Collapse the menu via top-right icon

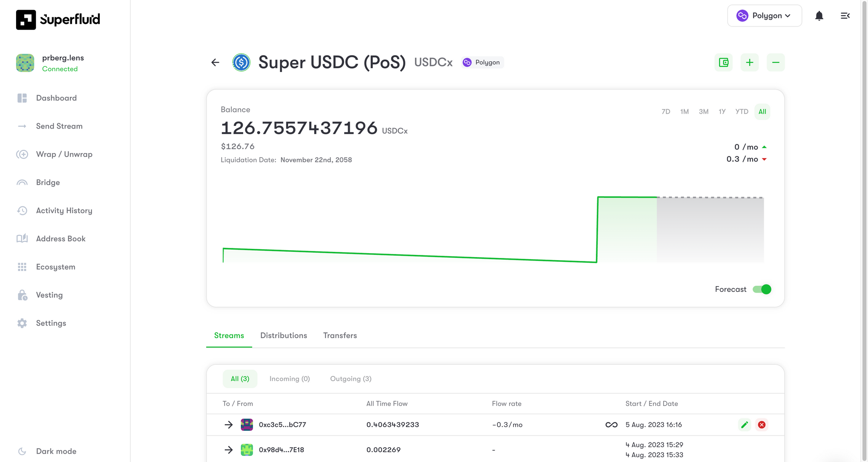[x=845, y=16]
